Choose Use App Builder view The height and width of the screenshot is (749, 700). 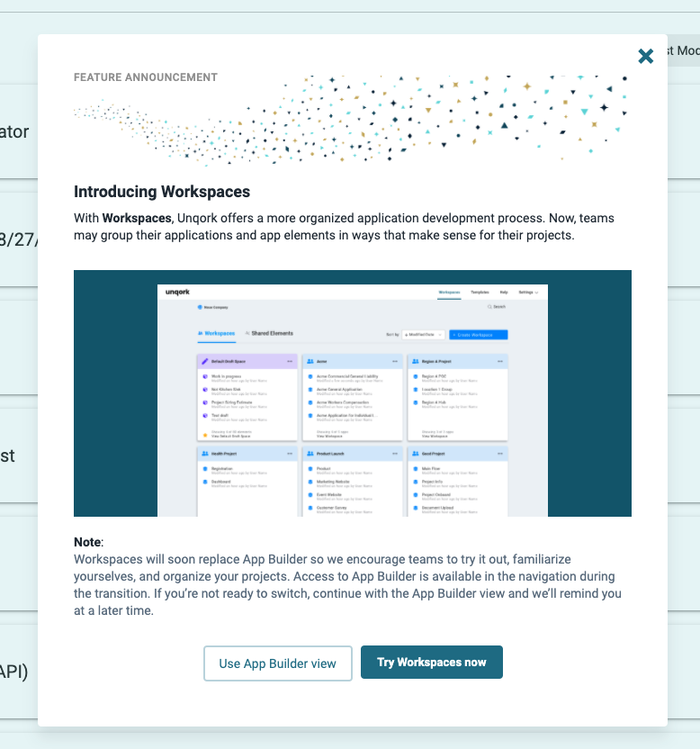277,663
